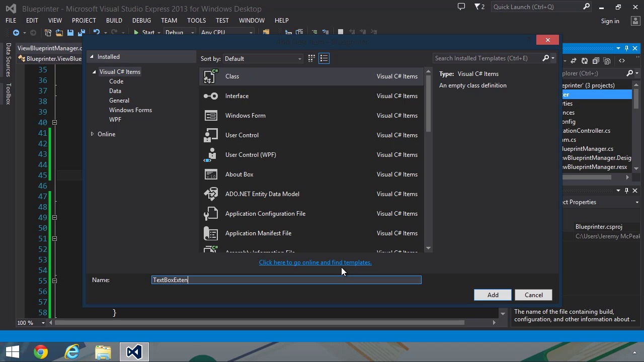Open the editor zoom 100% dropdown
This screenshot has width=644, height=362.
(43, 323)
